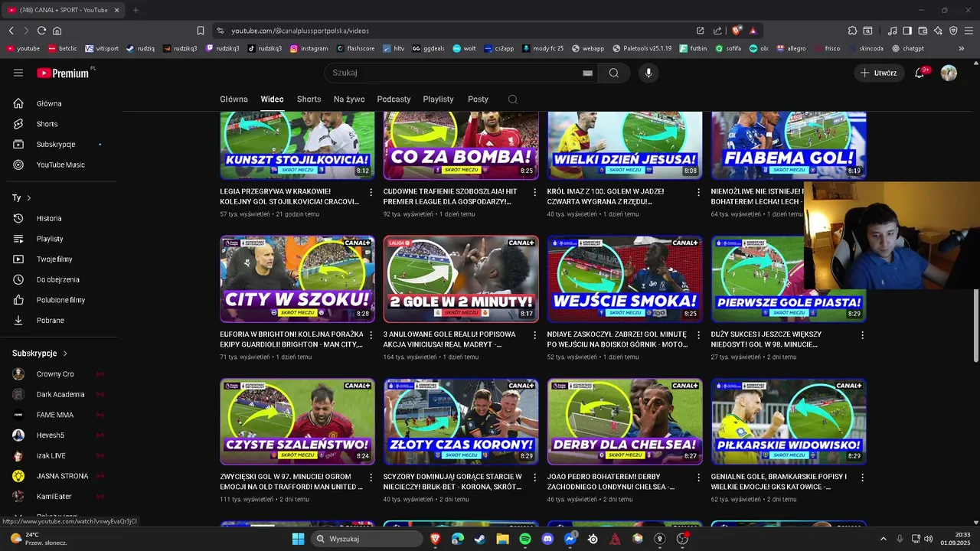Image resolution: width=980 pixels, height=551 pixels.
Task: Search within channel using magnifier icon
Action: pyautogui.click(x=513, y=99)
